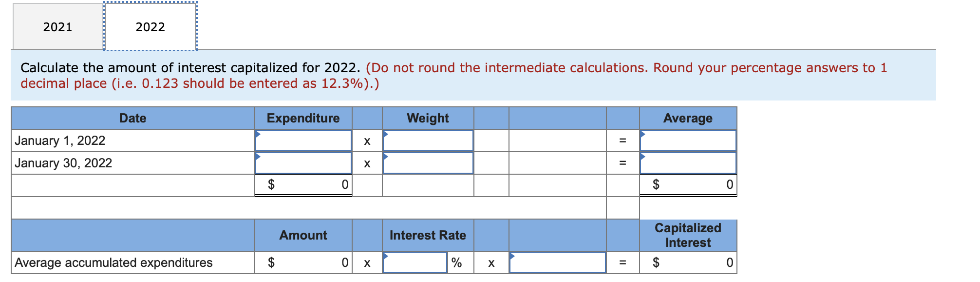Click the blue triangle on January 1 Average cell
980x282 pixels.
643,134
